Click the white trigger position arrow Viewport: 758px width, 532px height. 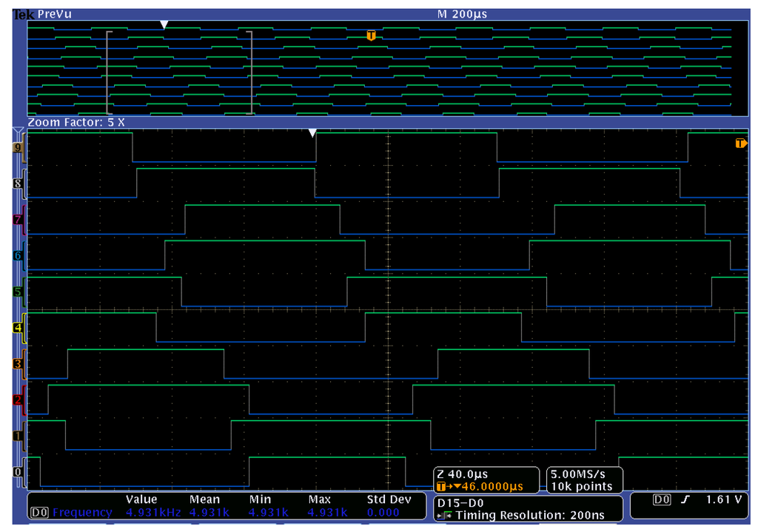tap(314, 133)
